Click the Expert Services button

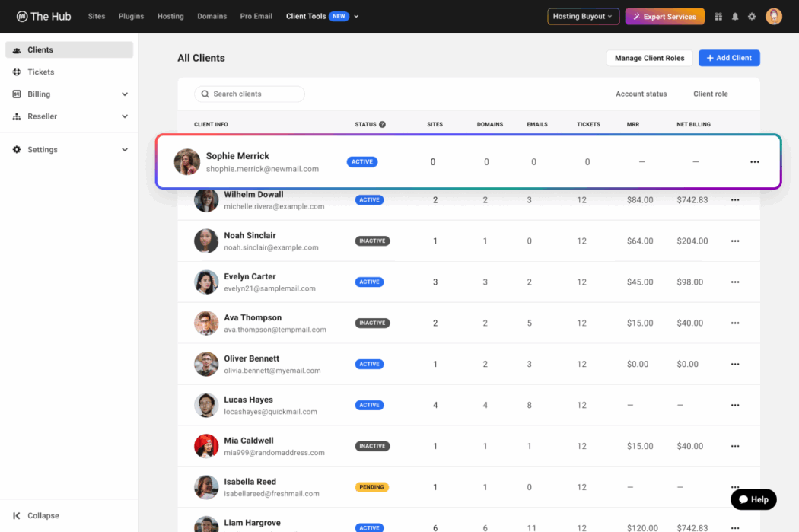(x=664, y=16)
